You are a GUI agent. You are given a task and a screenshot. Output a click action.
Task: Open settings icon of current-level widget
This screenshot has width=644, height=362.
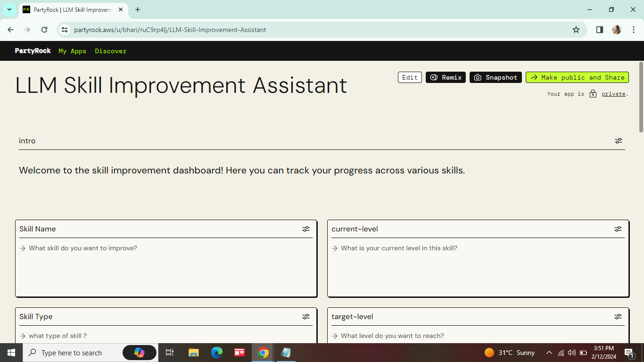pos(618,229)
